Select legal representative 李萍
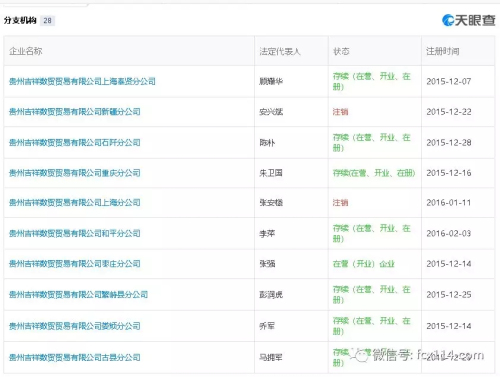 tap(267, 234)
